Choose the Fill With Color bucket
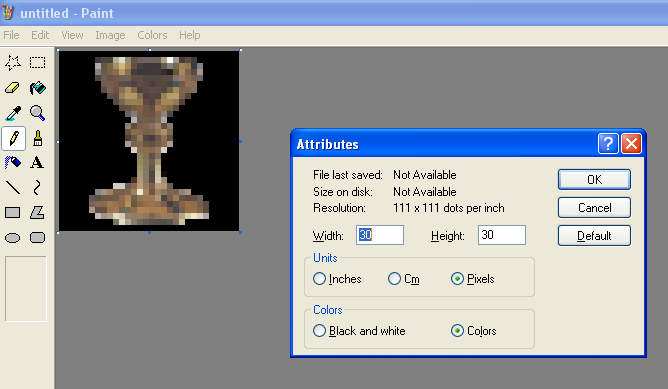Screen dimensions: 668x389 [x=37, y=88]
